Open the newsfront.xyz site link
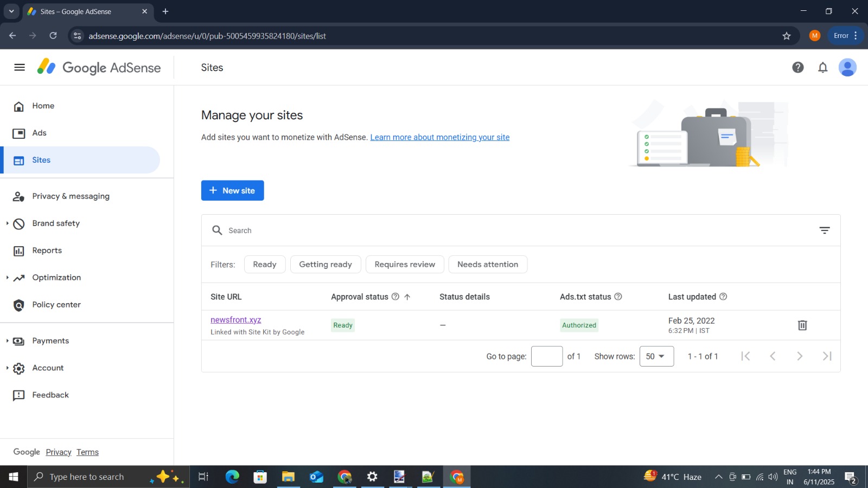The height and width of the screenshot is (488, 868). pyautogui.click(x=235, y=320)
